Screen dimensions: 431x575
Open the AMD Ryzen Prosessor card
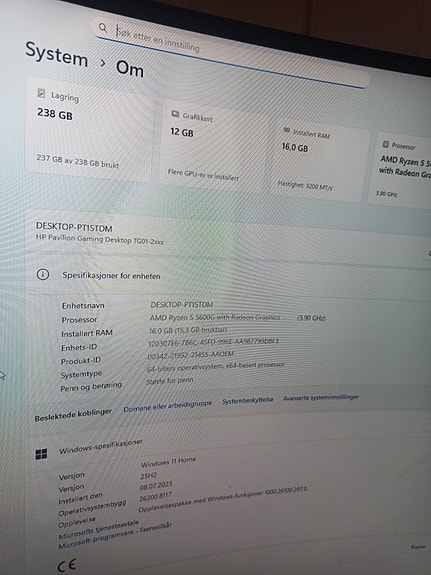401,172
